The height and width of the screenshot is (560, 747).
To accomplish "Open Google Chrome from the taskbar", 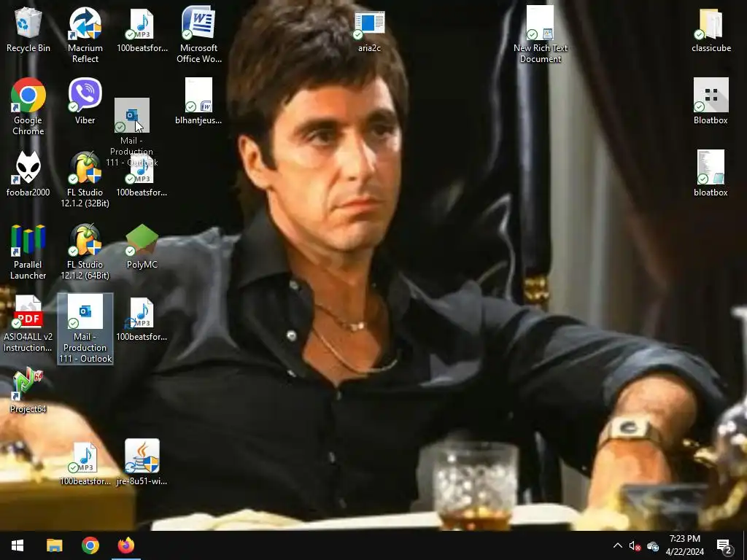I will 90,545.
